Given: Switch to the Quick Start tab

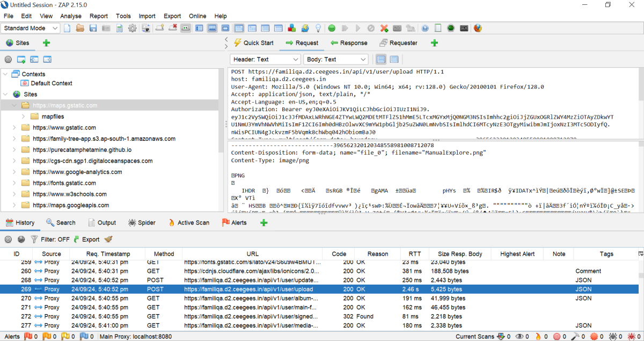Looking at the screenshot, I should tap(253, 43).
